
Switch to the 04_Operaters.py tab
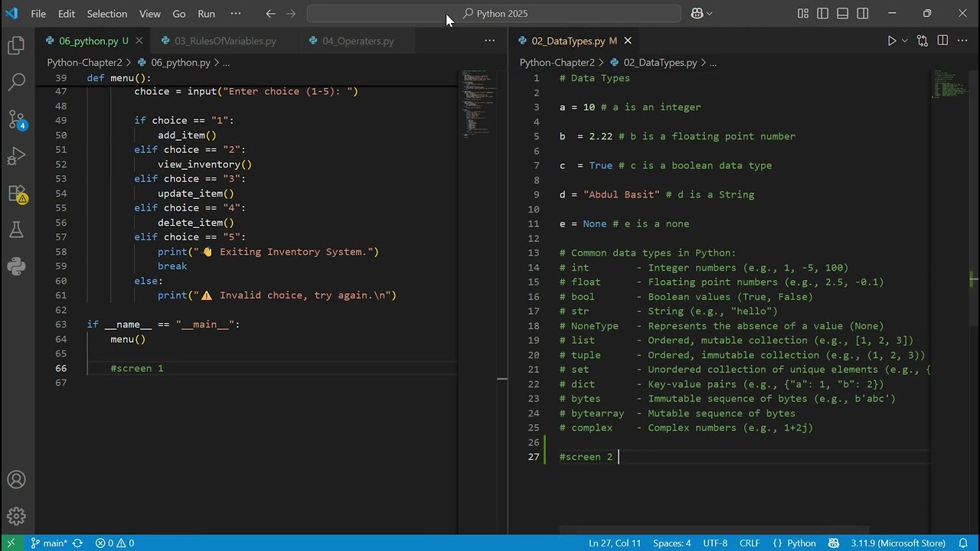pyautogui.click(x=358, y=41)
